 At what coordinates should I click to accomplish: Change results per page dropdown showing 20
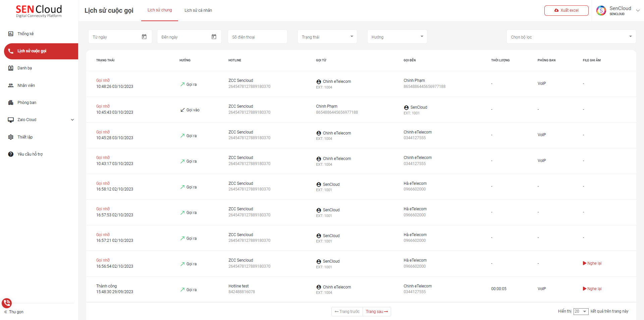point(581,311)
